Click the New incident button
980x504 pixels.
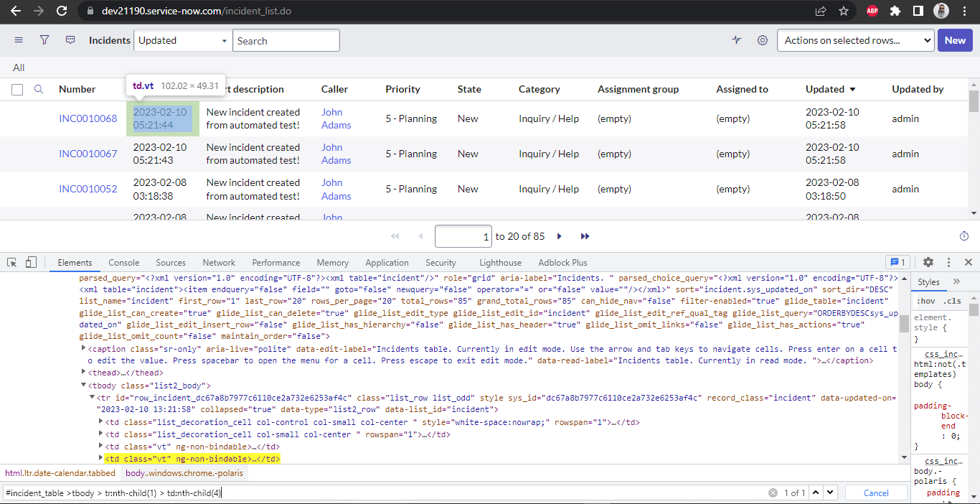tap(955, 40)
